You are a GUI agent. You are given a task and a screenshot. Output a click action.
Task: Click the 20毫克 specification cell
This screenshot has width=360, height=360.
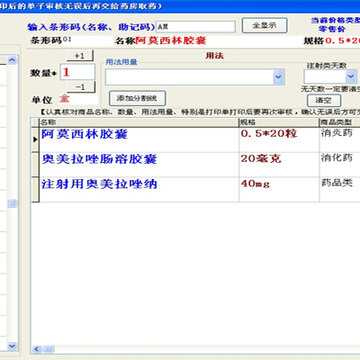coord(279,165)
